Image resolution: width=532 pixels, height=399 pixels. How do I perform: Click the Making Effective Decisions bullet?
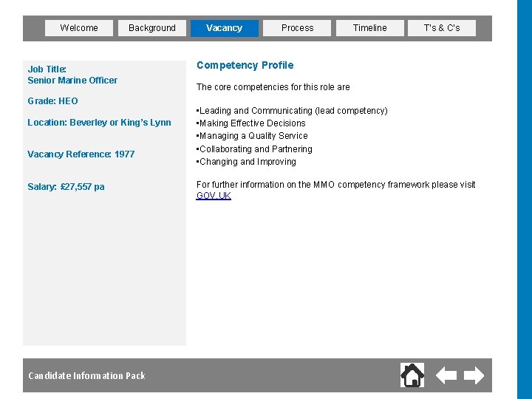coord(250,123)
